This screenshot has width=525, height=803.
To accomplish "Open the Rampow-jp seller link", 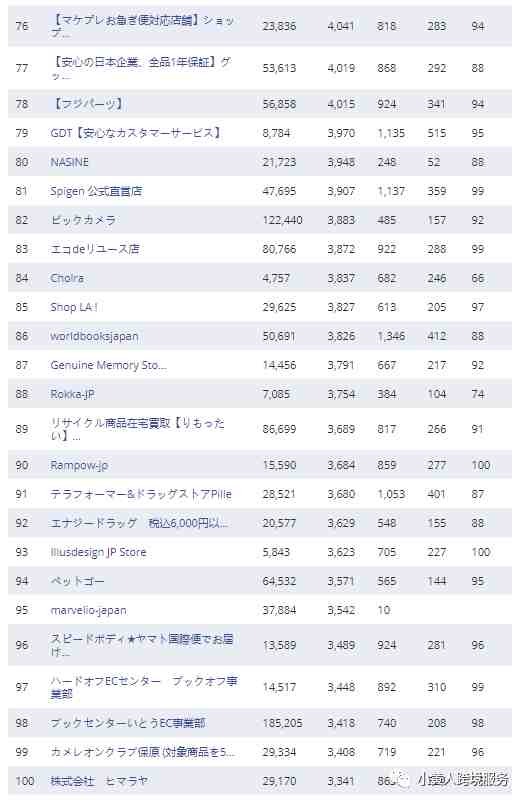I will (79, 466).
